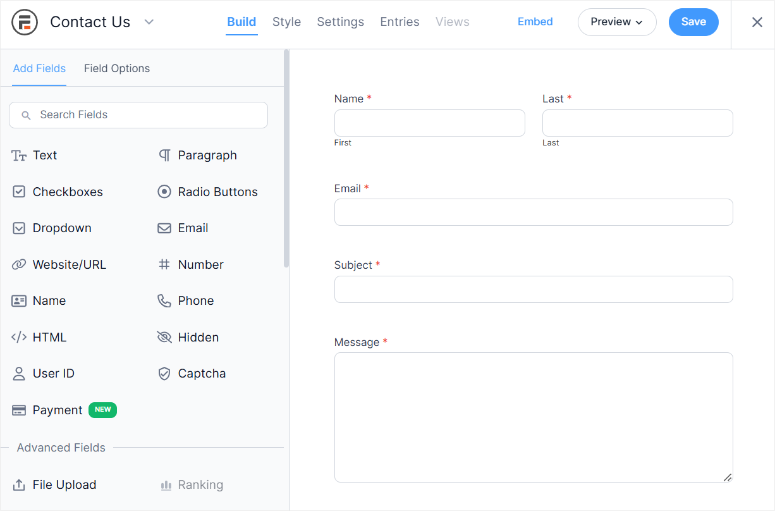
Task: Open the Entries tab
Action: [x=399, y=22]
